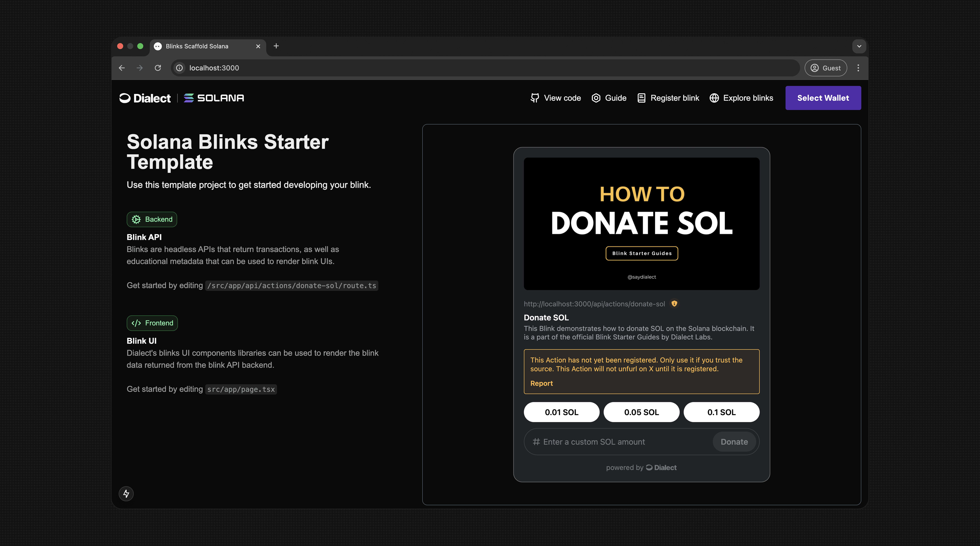This screenshot has width=980, height=546.
Task: Click the hexagon icon beside Guide
Action: [x=596, y=98]
